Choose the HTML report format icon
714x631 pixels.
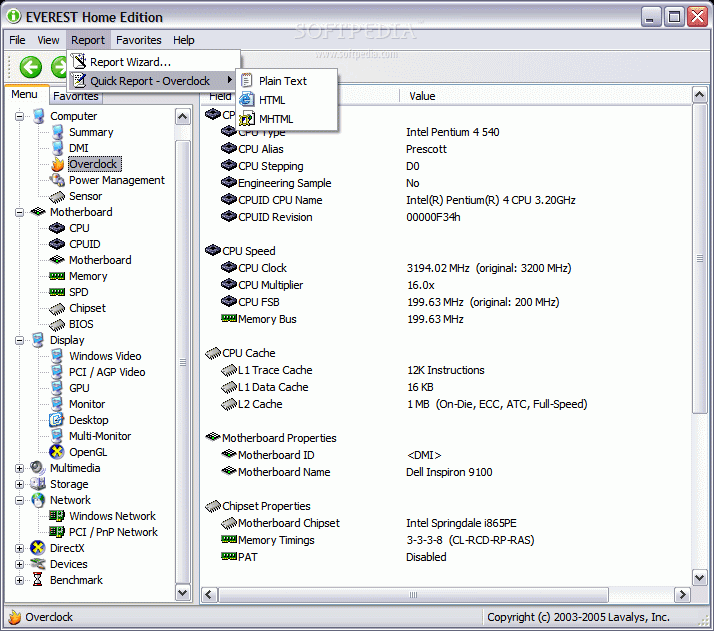[x=246, y=100]
